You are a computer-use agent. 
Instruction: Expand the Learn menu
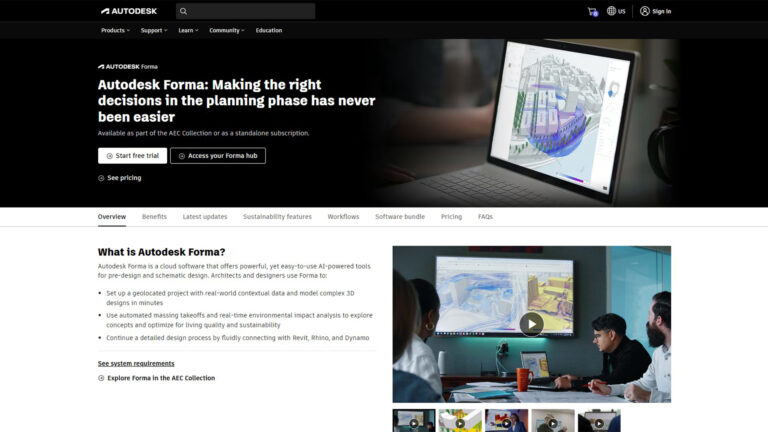tap(188, 30)
